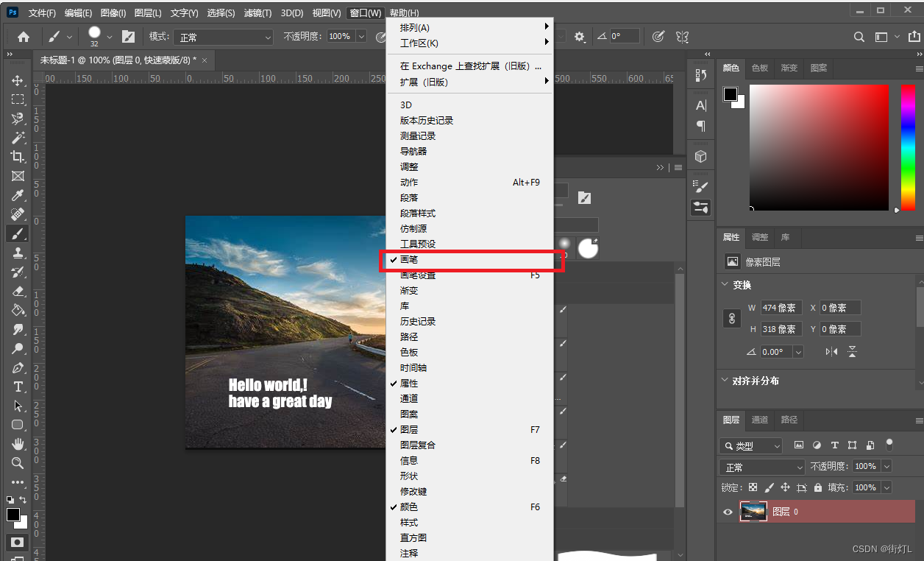Select the Crop tool

pos(18,157)
